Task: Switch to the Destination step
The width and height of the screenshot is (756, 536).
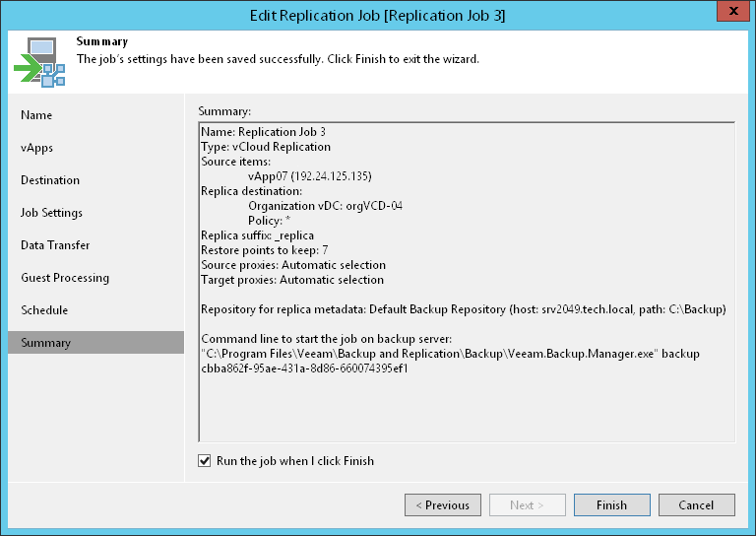Action: (x=50, y=180)
